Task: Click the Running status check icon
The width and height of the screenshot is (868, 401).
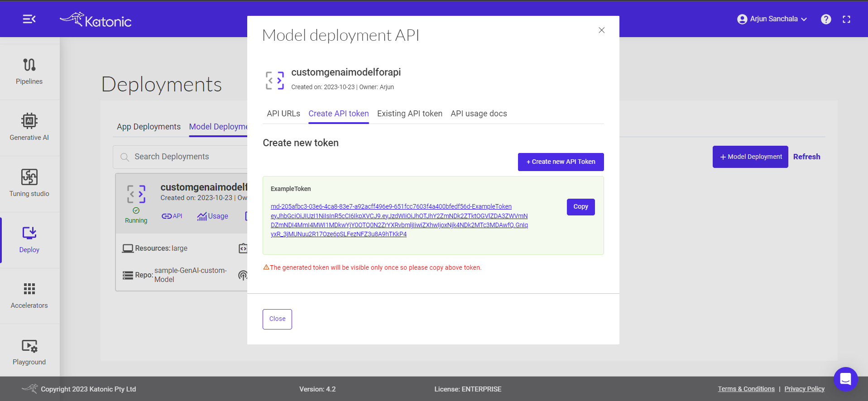Action: pos(136,210)
